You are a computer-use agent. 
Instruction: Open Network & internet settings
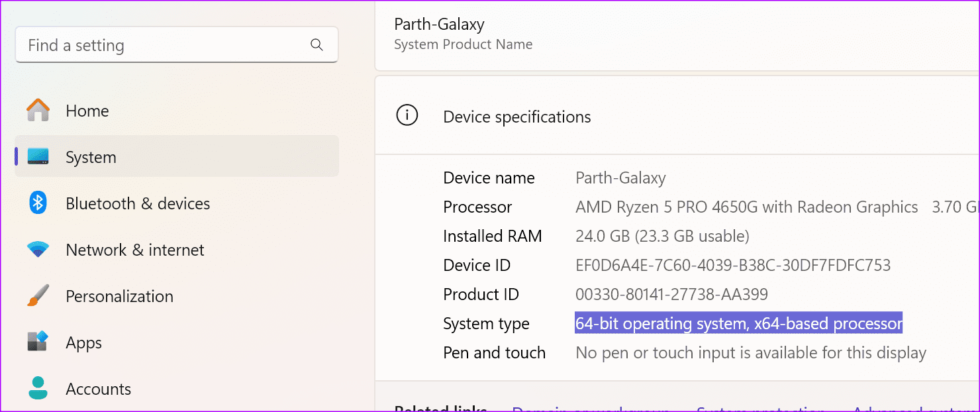tap(135, 250)
